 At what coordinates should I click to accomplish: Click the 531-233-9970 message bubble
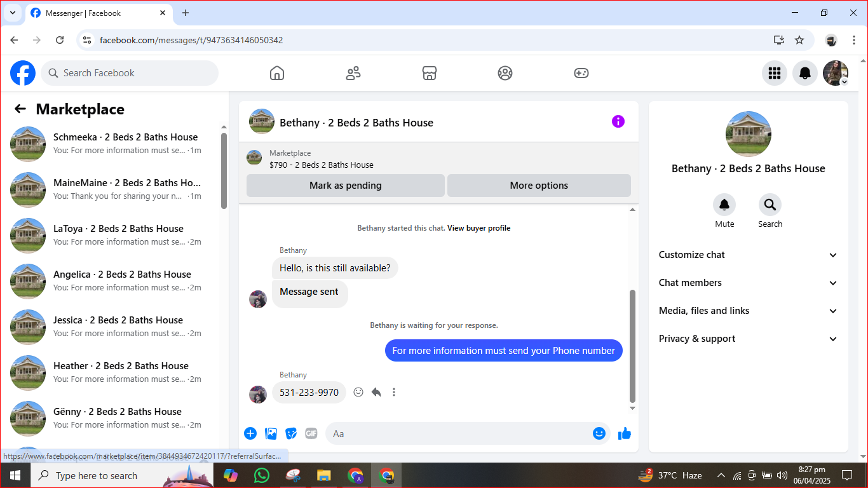click(309, 393)
